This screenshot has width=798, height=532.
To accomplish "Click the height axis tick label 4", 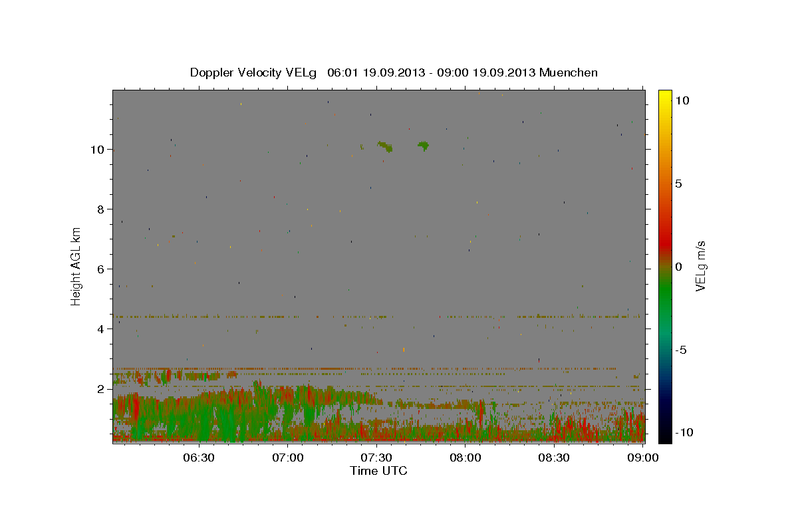I will coord(101,329).
